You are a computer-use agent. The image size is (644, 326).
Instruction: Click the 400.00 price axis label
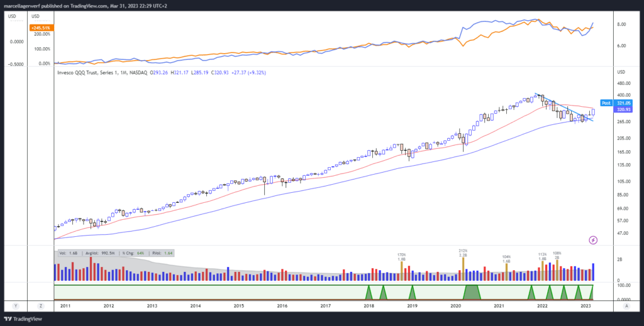point(624,95)
